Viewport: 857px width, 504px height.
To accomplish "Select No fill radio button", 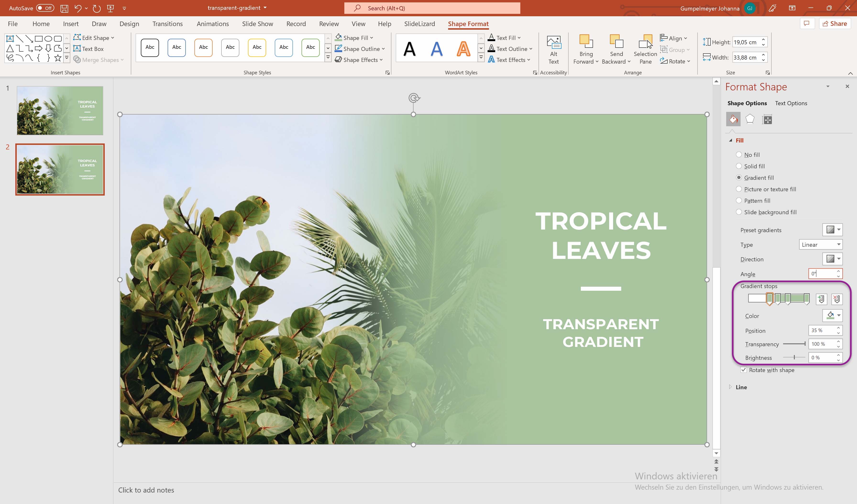I will [739, 154].
